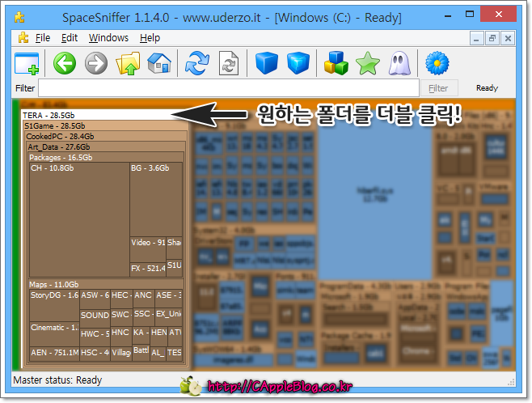Select the HEC block in Maps
Screen dimensions: 532x403
pyautogui.click(x=121, y=299)
